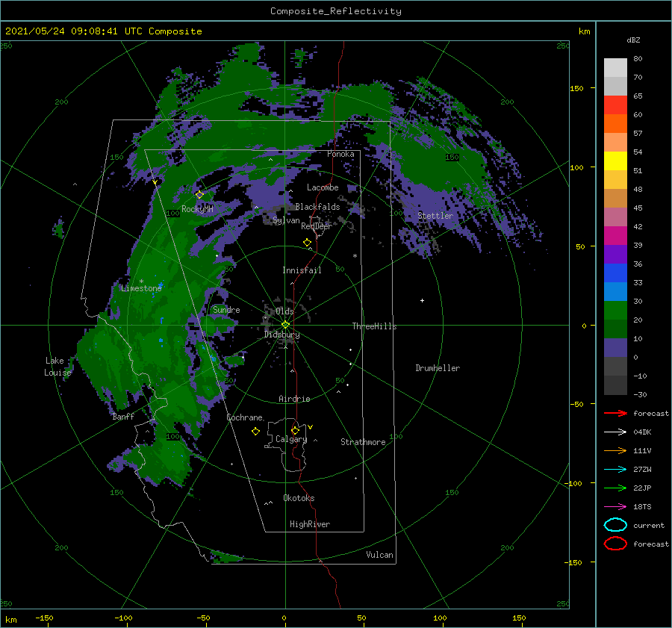Click the Calgary city label
672x628 pixels.
click(291, 439)
